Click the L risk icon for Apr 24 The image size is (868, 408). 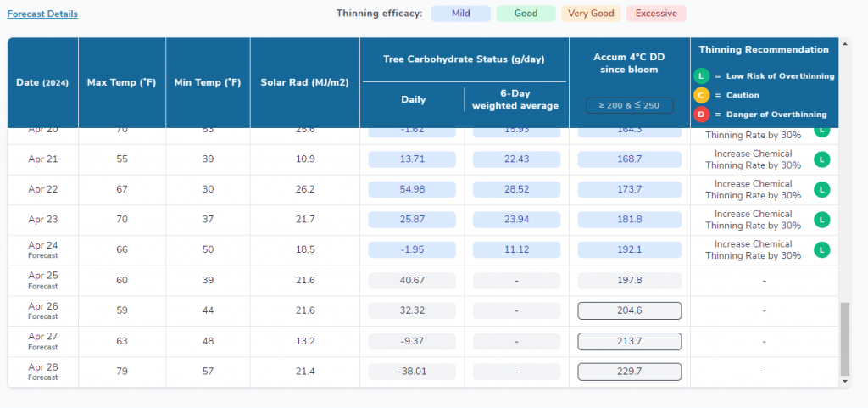pyautogui.click(x=821, y=250)
